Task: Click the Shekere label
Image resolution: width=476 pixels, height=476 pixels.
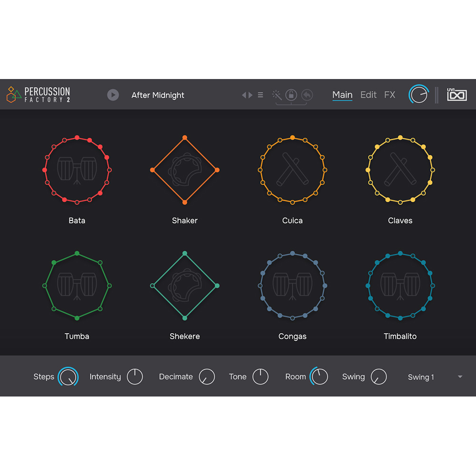Action: click(x=185, y=336)
